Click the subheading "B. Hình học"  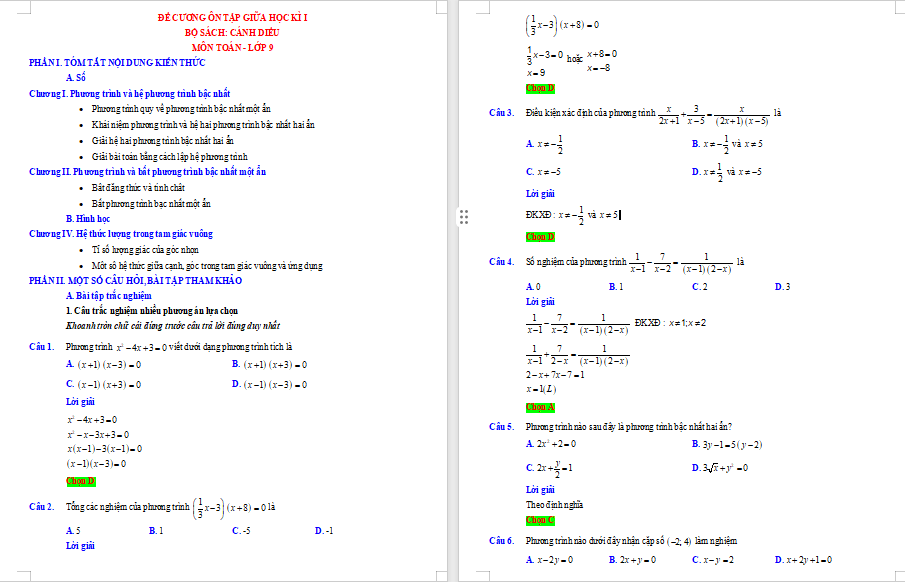pyautogui.click(x=88, y=219)
